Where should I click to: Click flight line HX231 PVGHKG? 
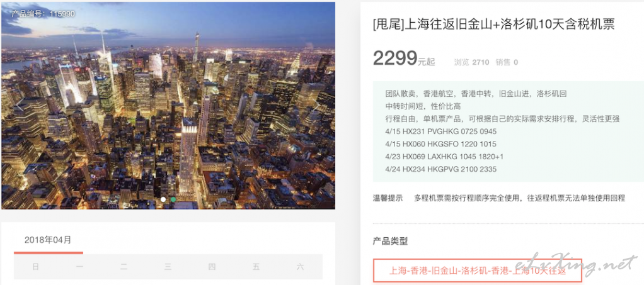tap(441, 131)
